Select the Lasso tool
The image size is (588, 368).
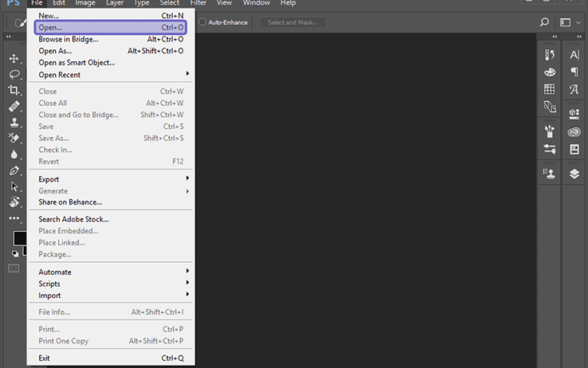14,74
